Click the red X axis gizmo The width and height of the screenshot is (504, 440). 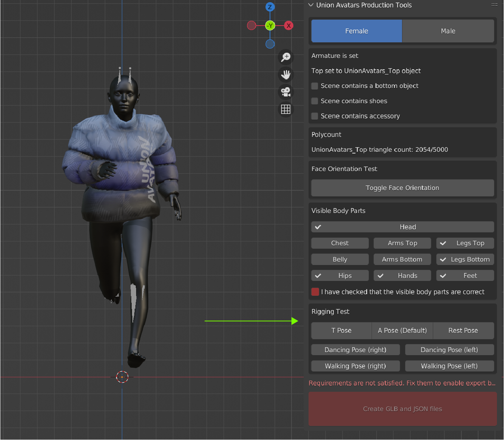(289, 26)
